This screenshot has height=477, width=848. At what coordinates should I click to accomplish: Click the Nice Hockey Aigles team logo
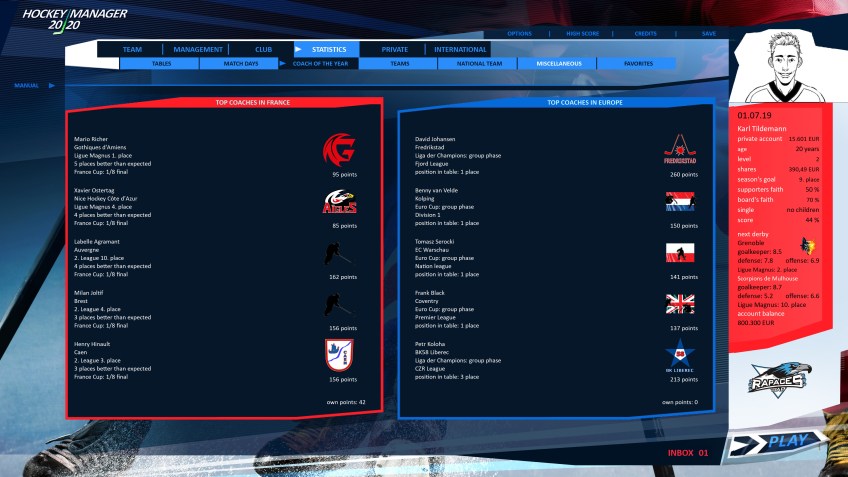coord(338,202)
